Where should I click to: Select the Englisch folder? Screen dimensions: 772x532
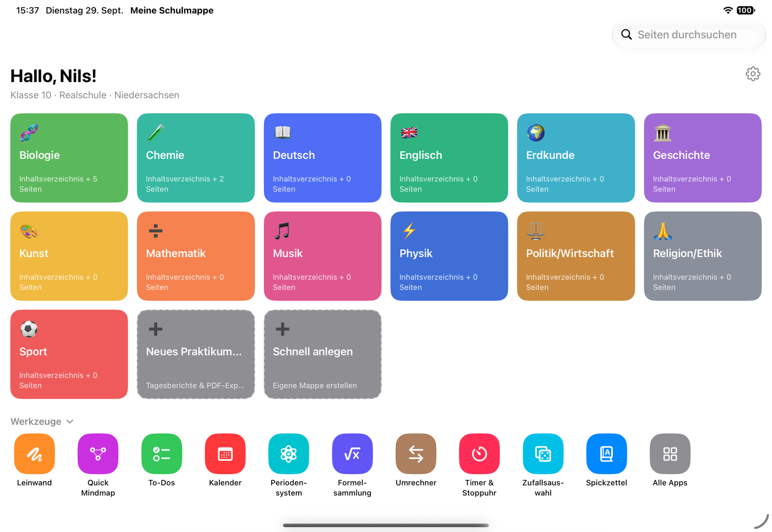coord(449,158)
